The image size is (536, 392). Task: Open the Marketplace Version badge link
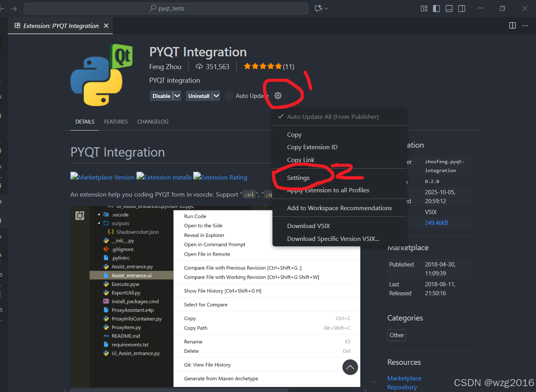103,177
